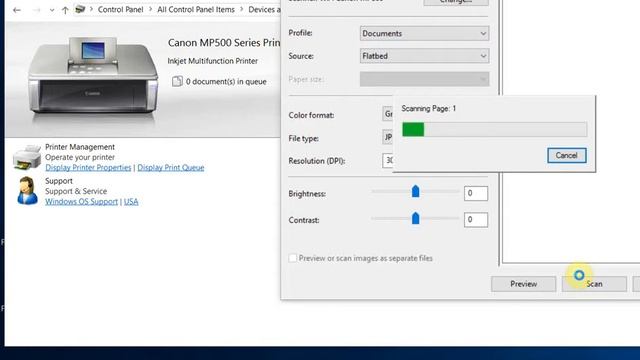Click the Brightness slider handle

point(416,191)
